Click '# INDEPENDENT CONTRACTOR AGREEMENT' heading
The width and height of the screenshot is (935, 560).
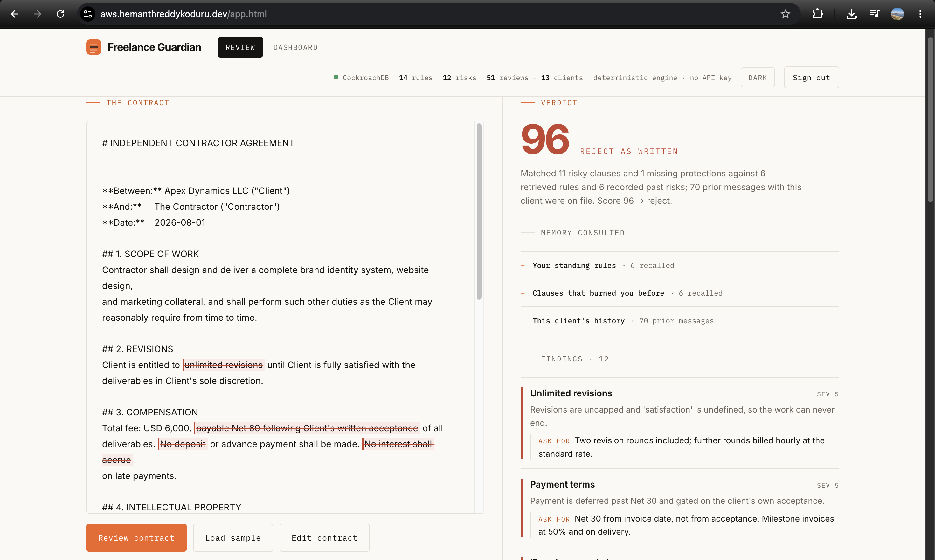(x=198, y=143)
